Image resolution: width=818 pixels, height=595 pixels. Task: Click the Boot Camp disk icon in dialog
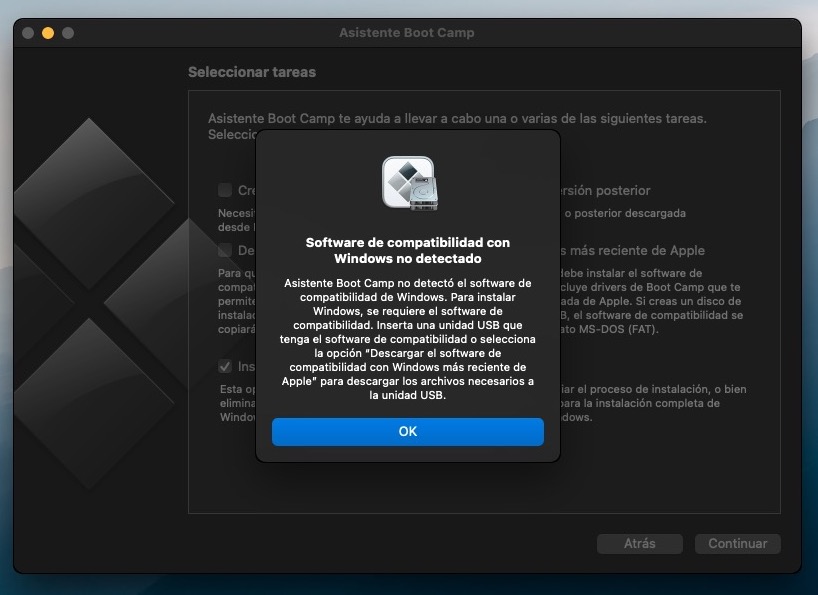(410, 184)
